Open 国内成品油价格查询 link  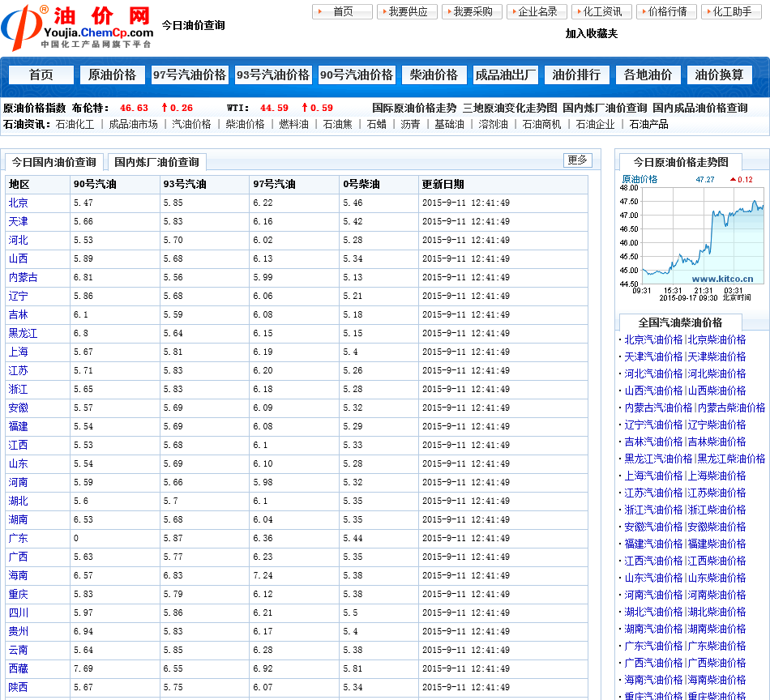pyautogui.click(x=699, y=108)
